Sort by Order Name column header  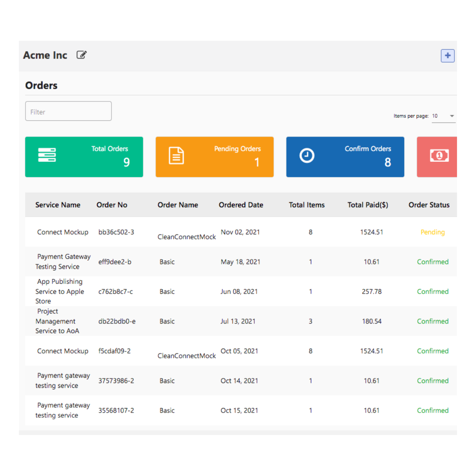click(178, 205)
